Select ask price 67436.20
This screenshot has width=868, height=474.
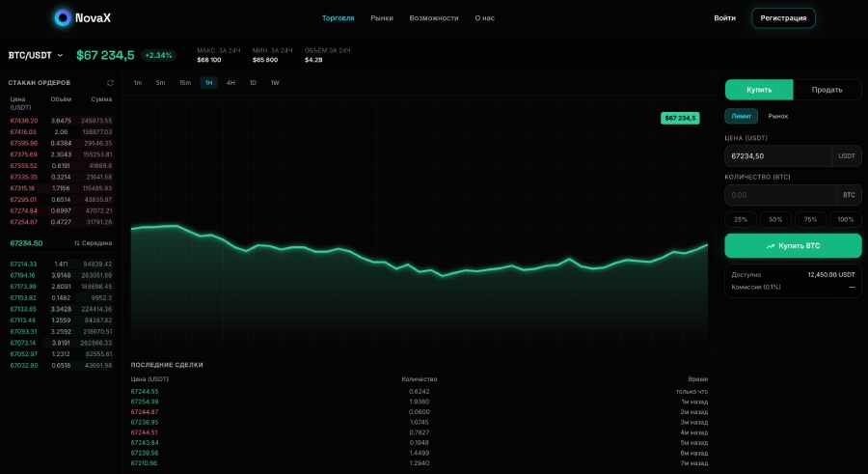tap(24, 121)
